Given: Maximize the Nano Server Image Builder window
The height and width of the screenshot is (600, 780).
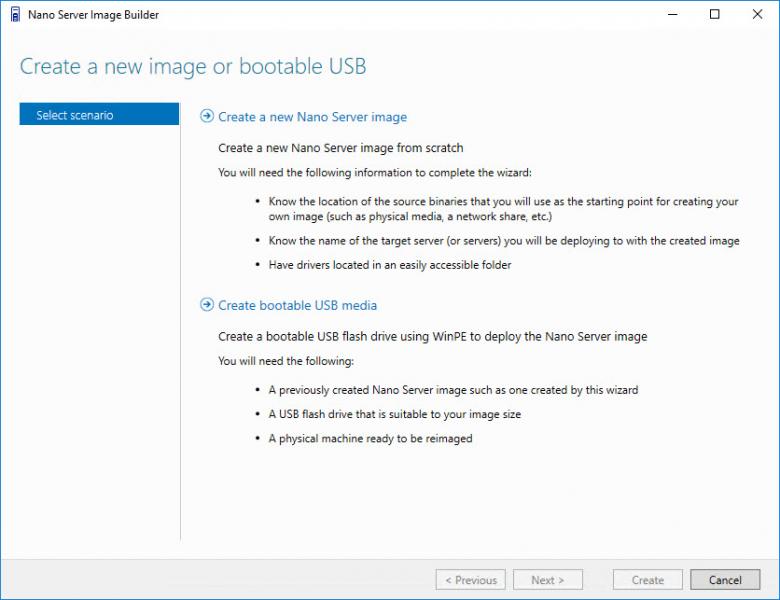Looking at the screenshot, I should [x=714, y=15].
